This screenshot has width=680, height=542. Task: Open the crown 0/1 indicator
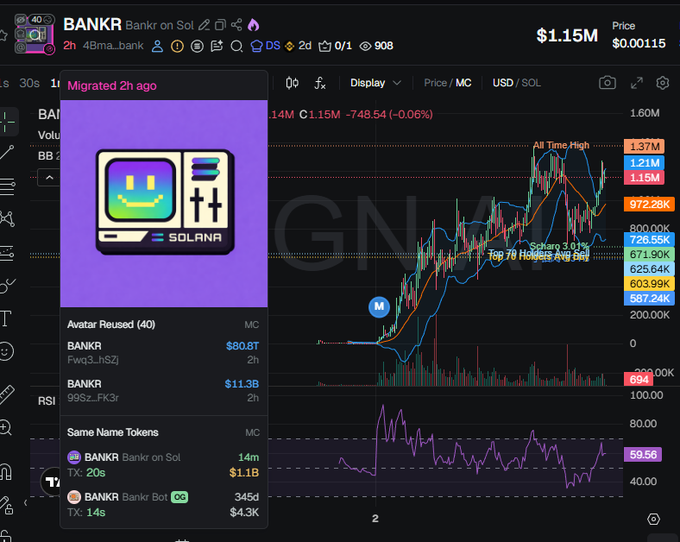pyautogui.click(x=334, y=46)
